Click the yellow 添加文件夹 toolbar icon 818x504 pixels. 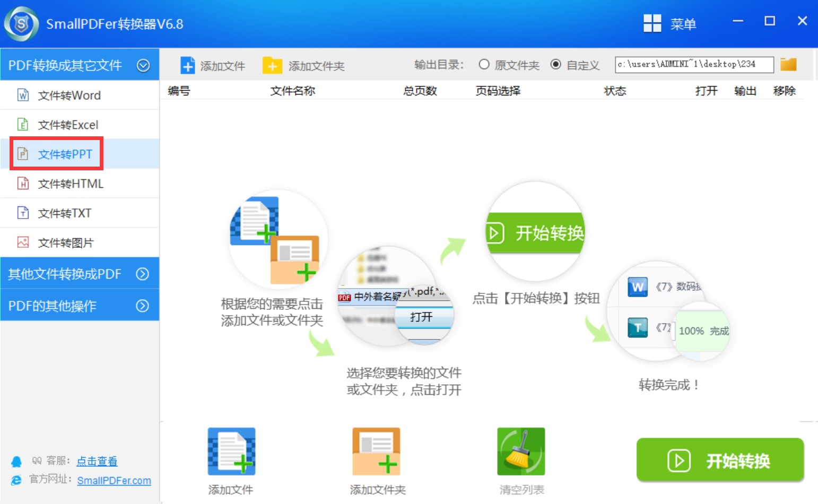[272, 65]
